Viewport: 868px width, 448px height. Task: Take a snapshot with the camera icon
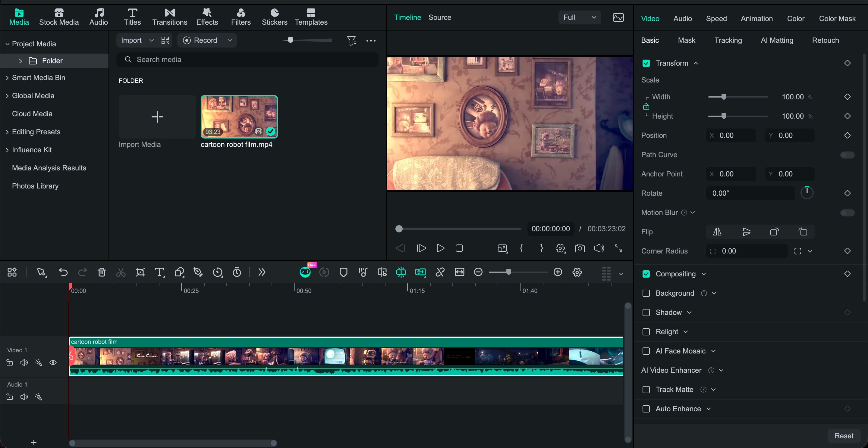(x=580, y=248)
